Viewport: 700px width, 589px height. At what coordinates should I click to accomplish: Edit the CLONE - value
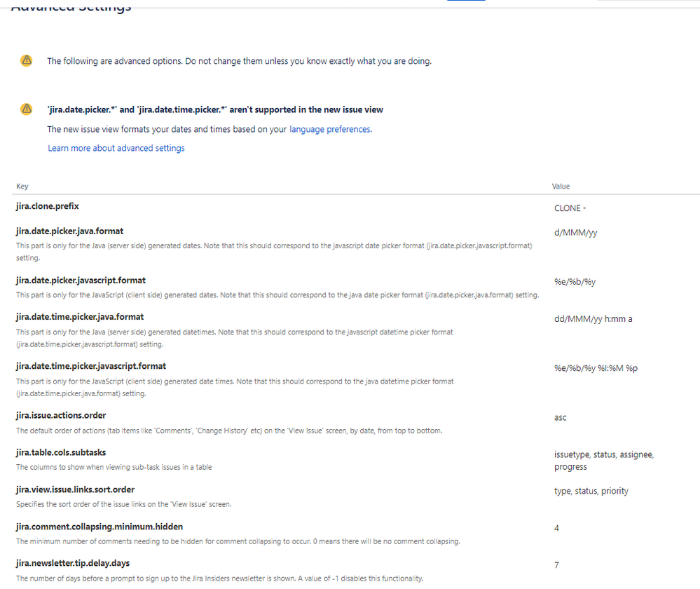pos(570,208)
